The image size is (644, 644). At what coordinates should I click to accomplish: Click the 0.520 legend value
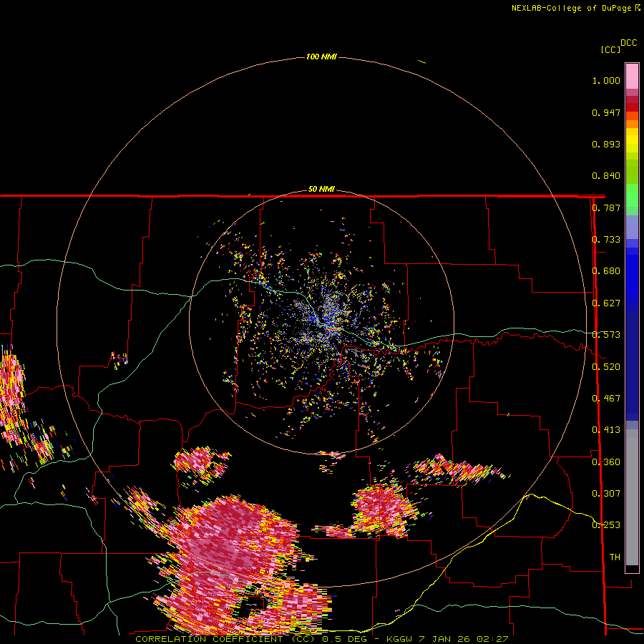pyautogui.click(x=606, y=367)
